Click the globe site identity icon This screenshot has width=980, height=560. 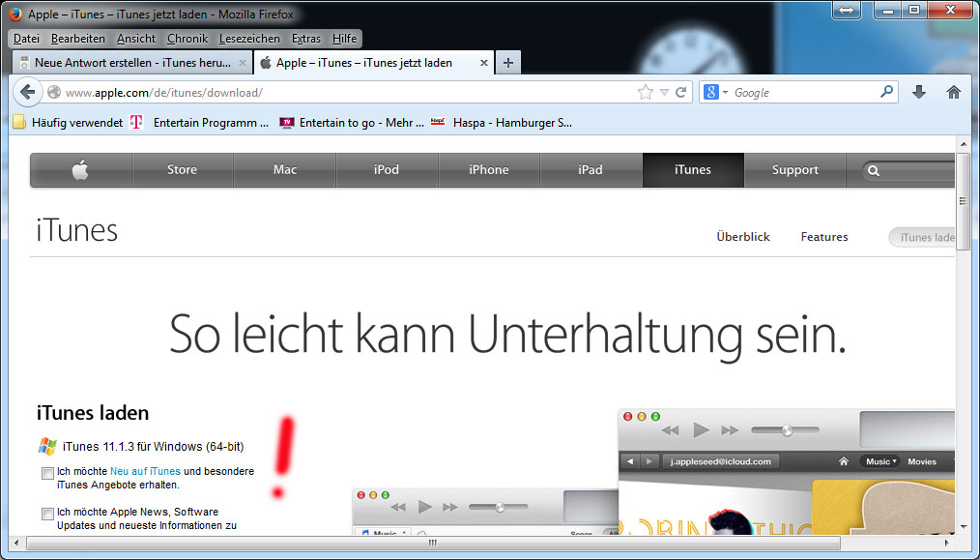point(54,93)
